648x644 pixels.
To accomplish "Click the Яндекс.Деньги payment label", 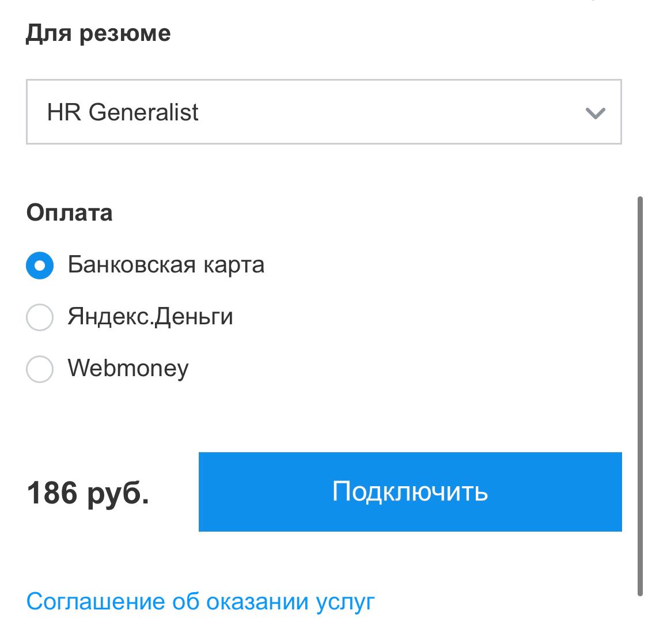I will click(150, 317).
